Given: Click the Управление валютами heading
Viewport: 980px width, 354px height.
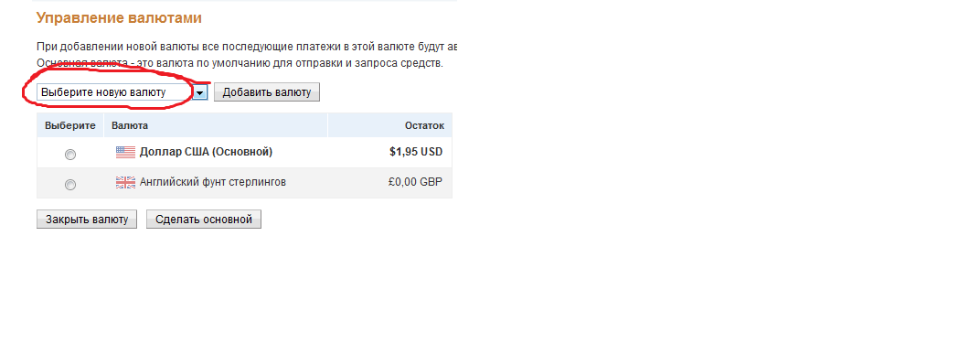Looking at the screenshot, I should pos(119,18).
